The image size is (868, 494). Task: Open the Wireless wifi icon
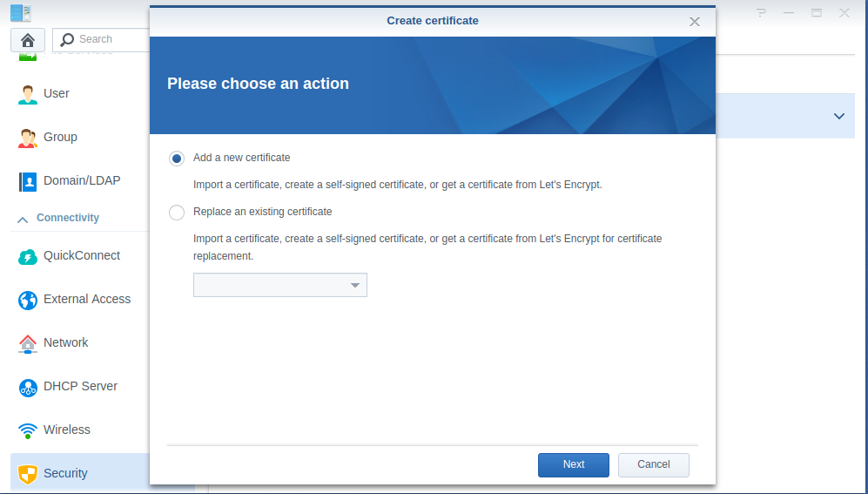pos(27,430)
